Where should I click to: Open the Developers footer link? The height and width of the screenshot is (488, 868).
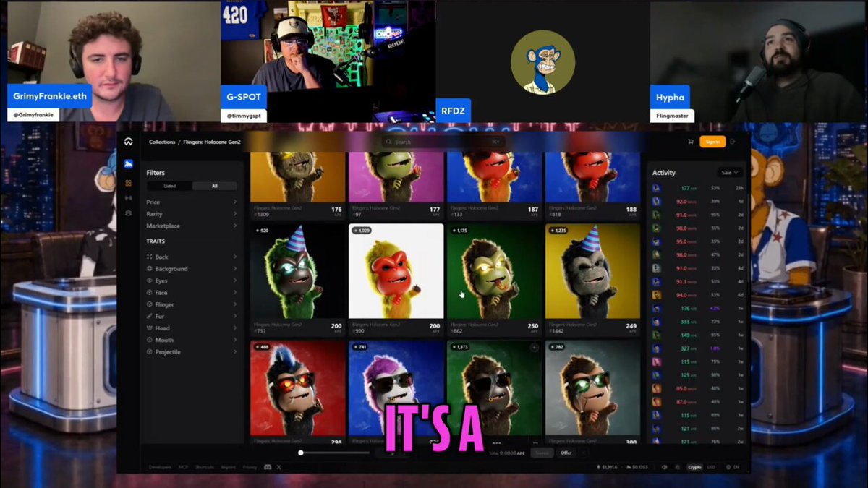point(160,467)
